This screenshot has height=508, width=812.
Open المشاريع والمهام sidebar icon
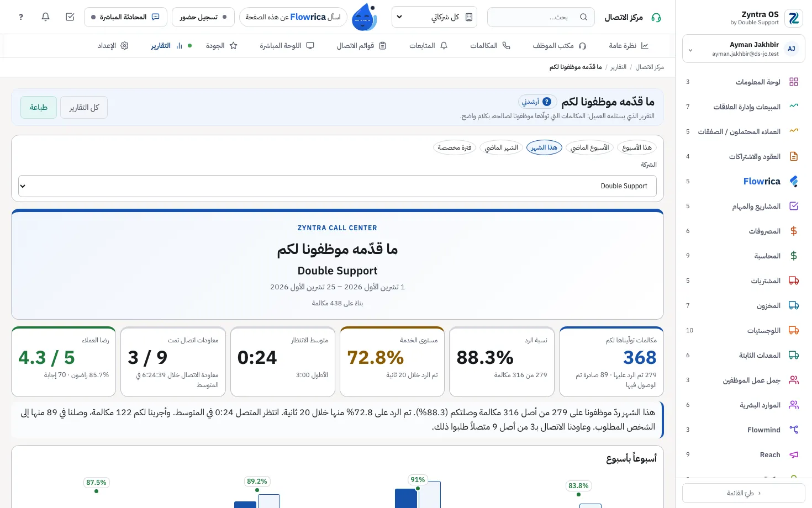point(794,206)
